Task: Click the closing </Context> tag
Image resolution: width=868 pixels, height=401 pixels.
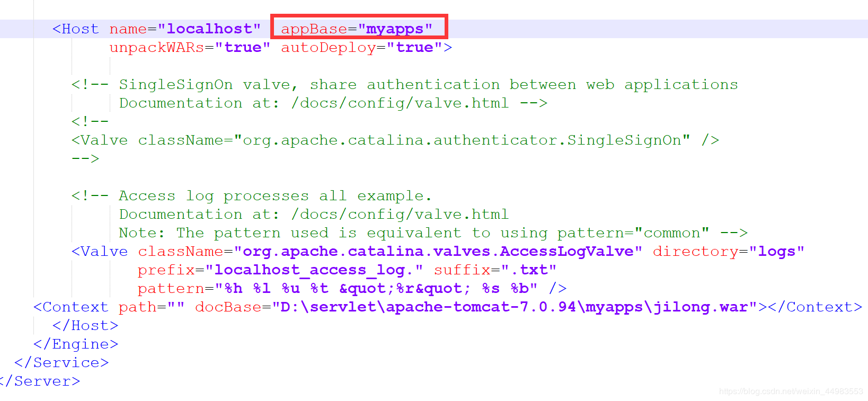Action: (x=814, y=307)
